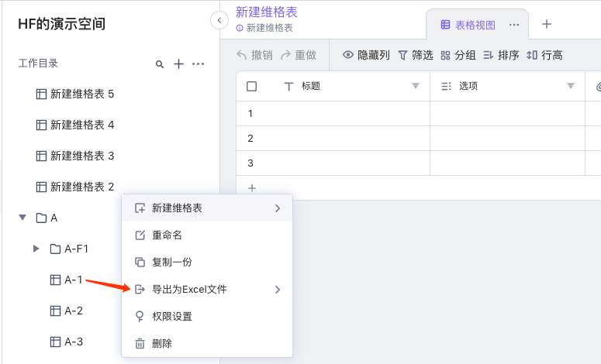
Task: Toggle the select-all rows checkbox
Action: pyautogui.click(x=251, y=86)
